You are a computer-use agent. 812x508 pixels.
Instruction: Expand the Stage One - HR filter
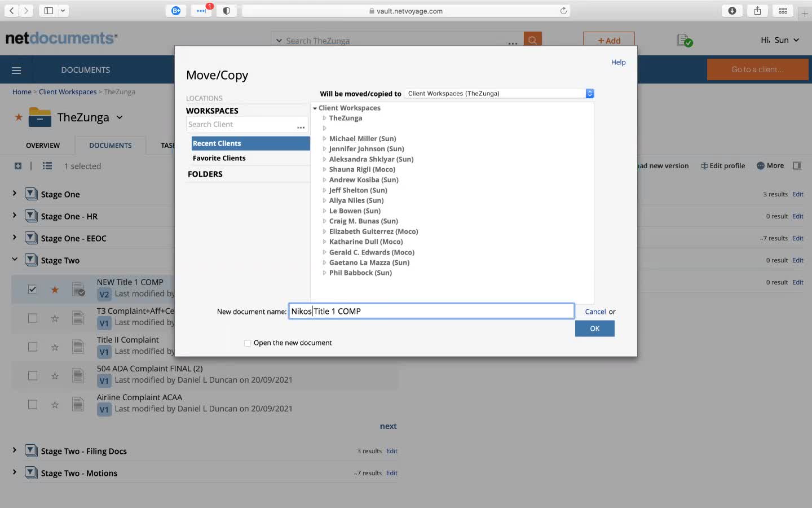tap(14, 216)
